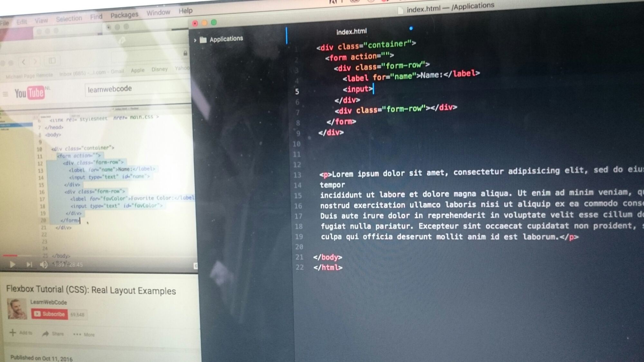Image resolution: width=644 pixels, height=362 pixels.
Task: Click the Applications folder icon in the tree
Action: (x=203, y=40)
